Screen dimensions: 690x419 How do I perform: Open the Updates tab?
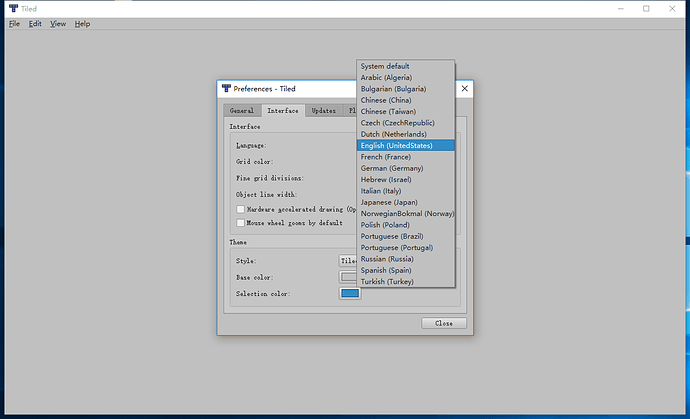[323, 111]
